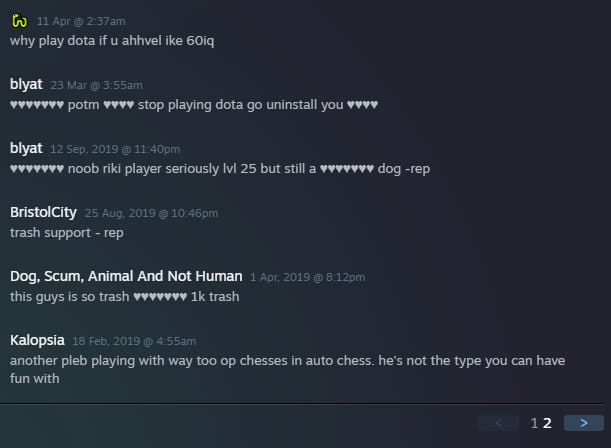Click the 1 Apr, 2019 timestamp
The width and height of the screenshot is (611, 448).
307,277
